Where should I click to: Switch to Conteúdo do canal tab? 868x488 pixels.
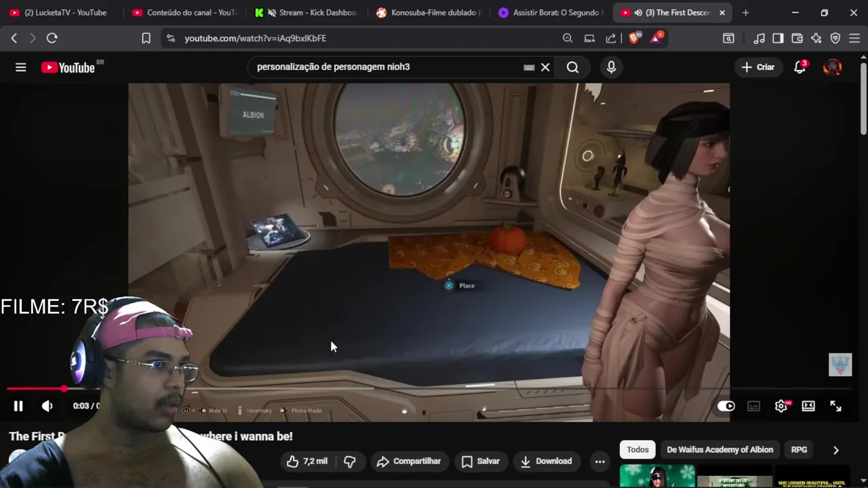coord(184,12)
